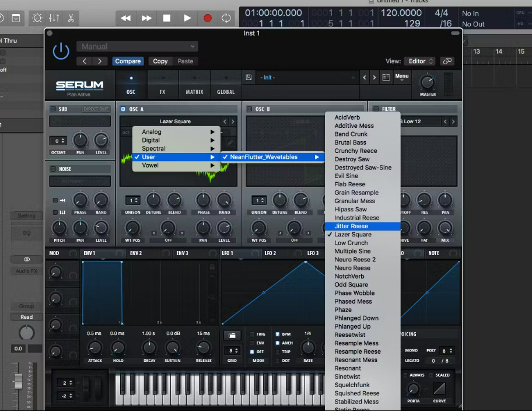
Task: Open the Serum preset browser icon
Action: (x=386, y=78)
